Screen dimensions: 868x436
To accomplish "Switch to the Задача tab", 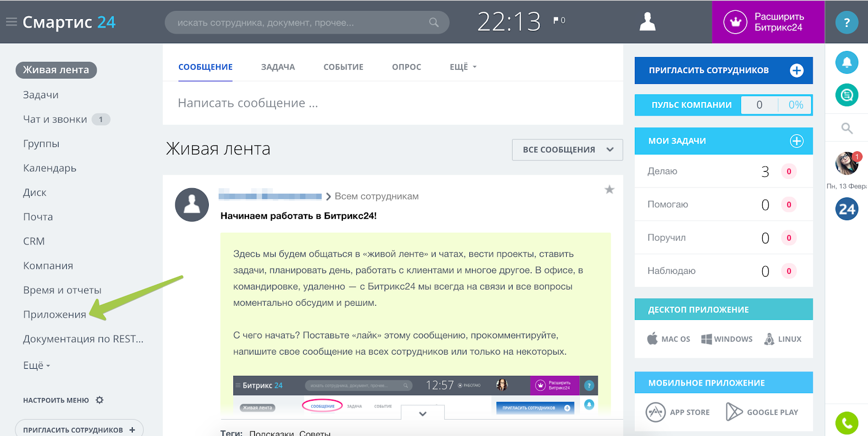I will (278, 67).
